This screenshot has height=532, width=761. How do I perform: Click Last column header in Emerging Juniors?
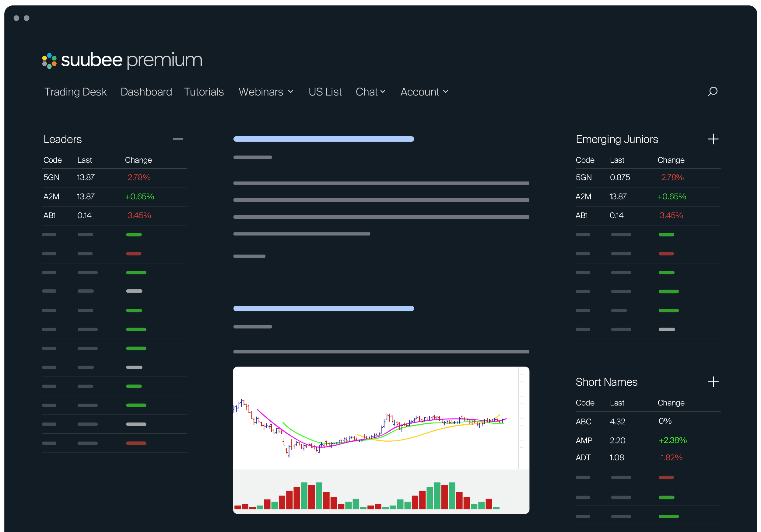point(617,160)
